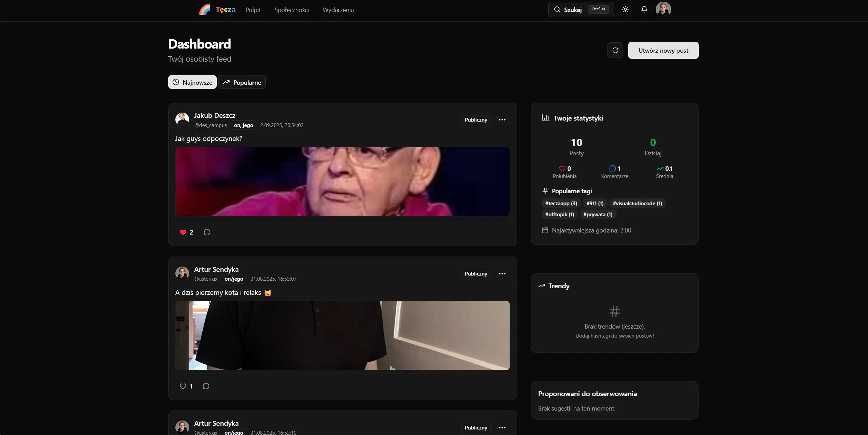The width and height of the screenshot is (868, 435).
Task: Open image thumbnail in Jakub Deszcz's post
Action: [x=342, y=182]
